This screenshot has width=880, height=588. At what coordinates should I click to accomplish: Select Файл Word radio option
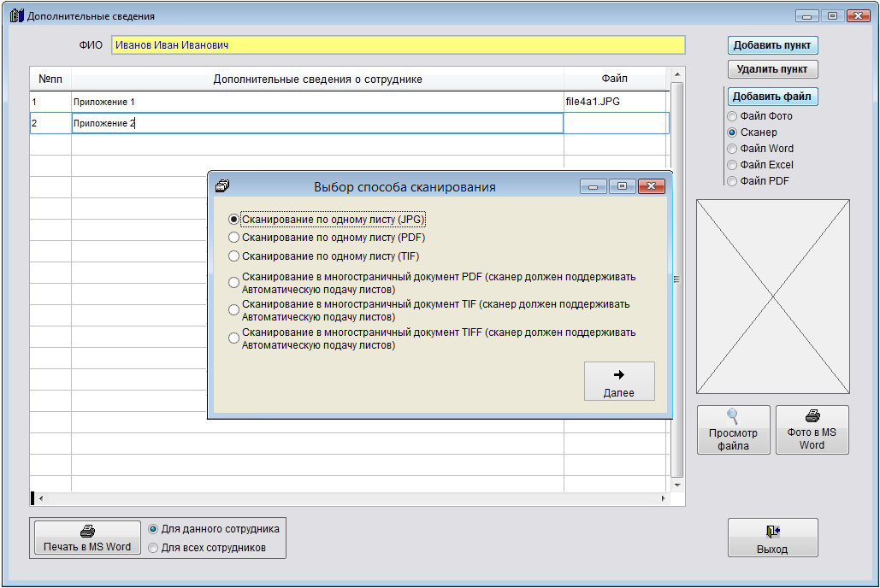pyautogui.click(x=731, y=149)
